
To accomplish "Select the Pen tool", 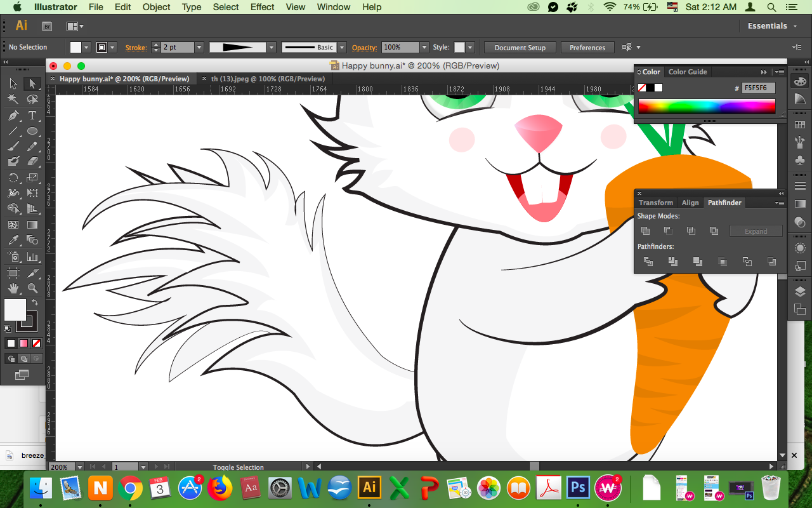I will coord(13,116).
